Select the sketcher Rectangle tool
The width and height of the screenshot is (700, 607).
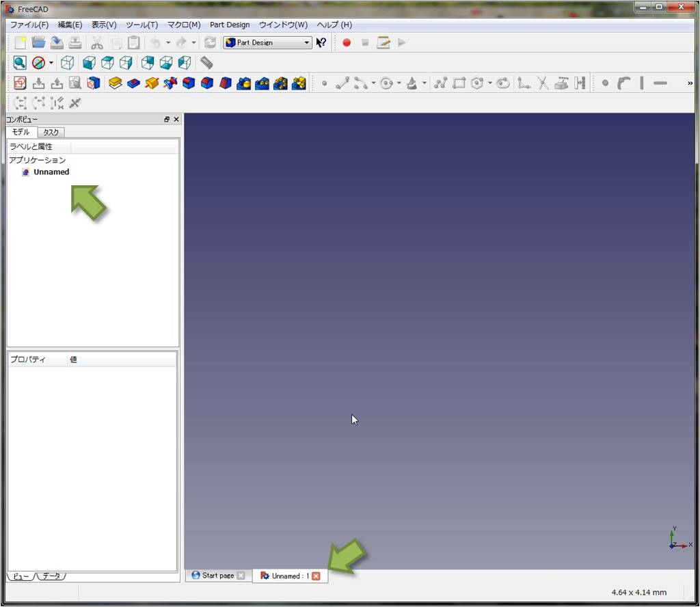pyautogui.click(x=459, y=83)
